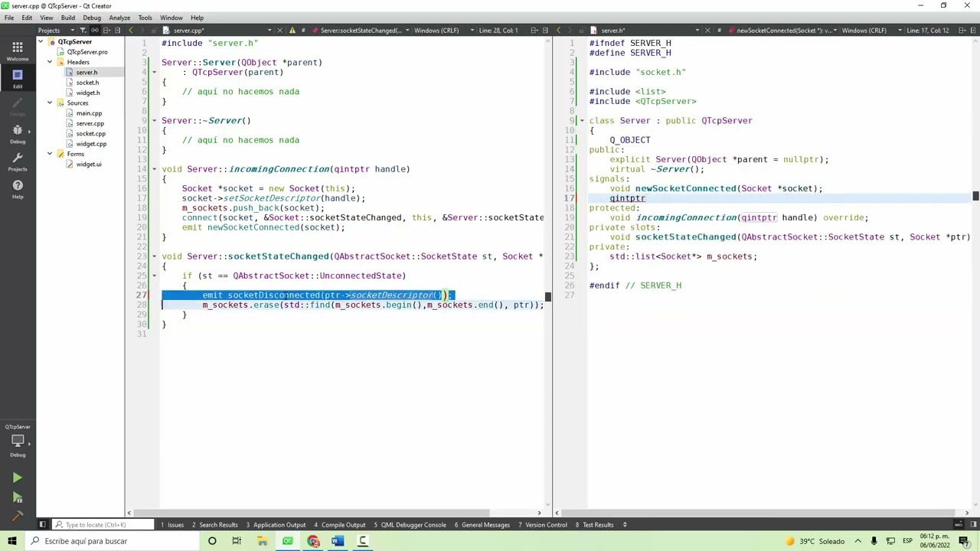Viewport: 980px width, 551px height.
Task: Open Cortana circle on taskbar
Action: (212, 541)
